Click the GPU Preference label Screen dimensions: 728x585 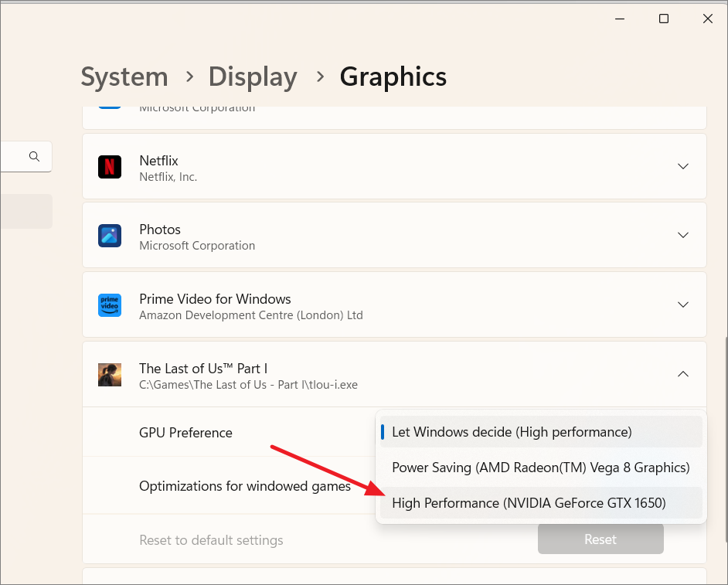click(185, 433)
